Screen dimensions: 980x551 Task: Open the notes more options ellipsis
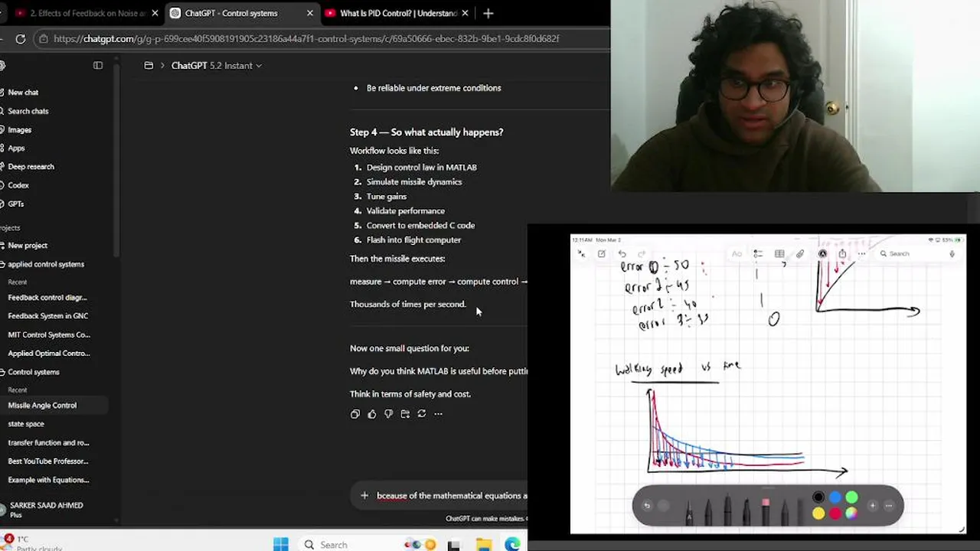[x=862, y=254]
